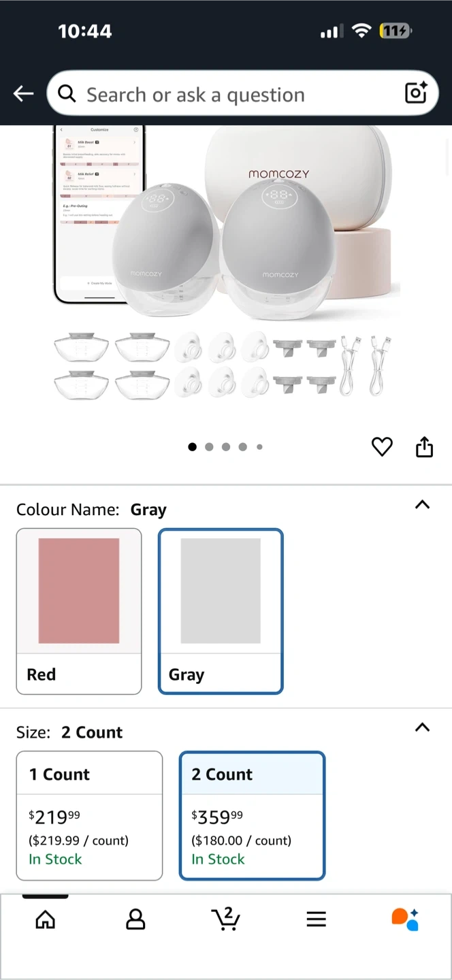
Task: Go to Home tab icon
Action: [46, 919]
